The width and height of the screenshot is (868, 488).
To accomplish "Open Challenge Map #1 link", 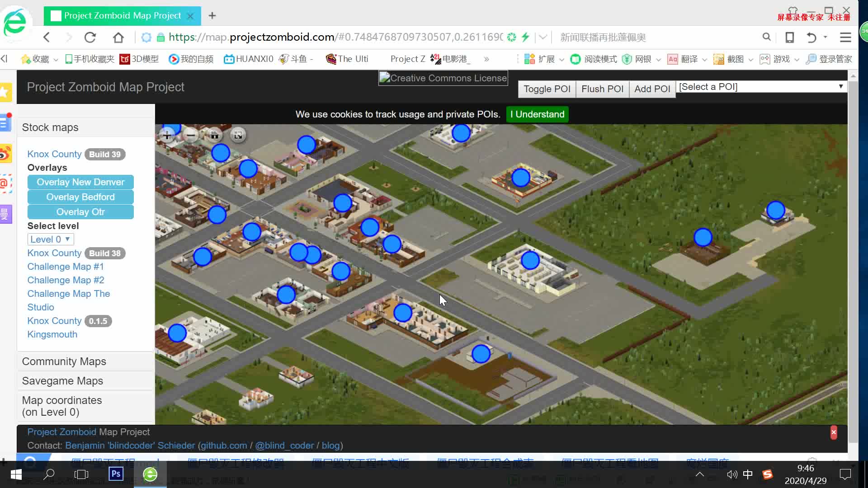I will pyautogui.click(x=66, y=267).
